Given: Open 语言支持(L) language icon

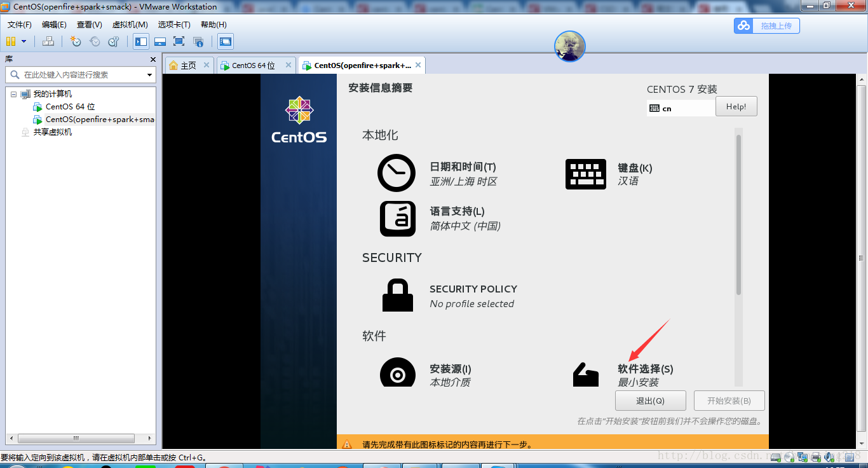Looking at the screenshot, I should 398,219.
